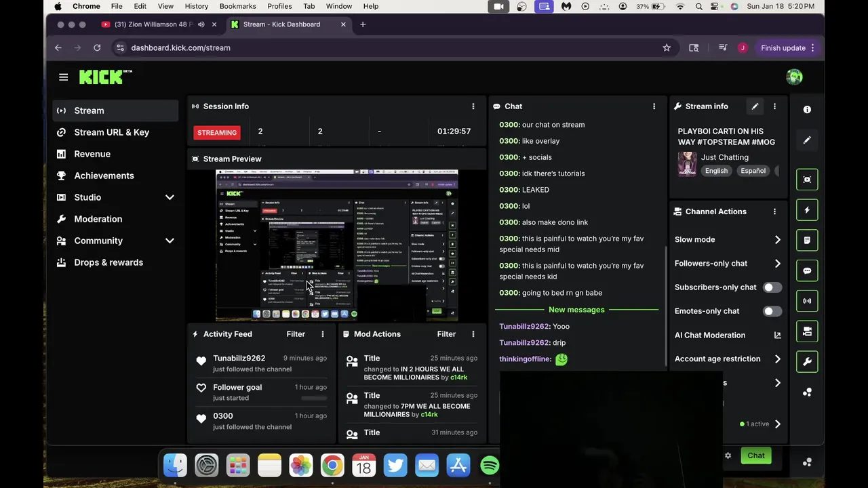Open Finder from the Dock
This screenshot has width=868, height=488.
(175, 466)
